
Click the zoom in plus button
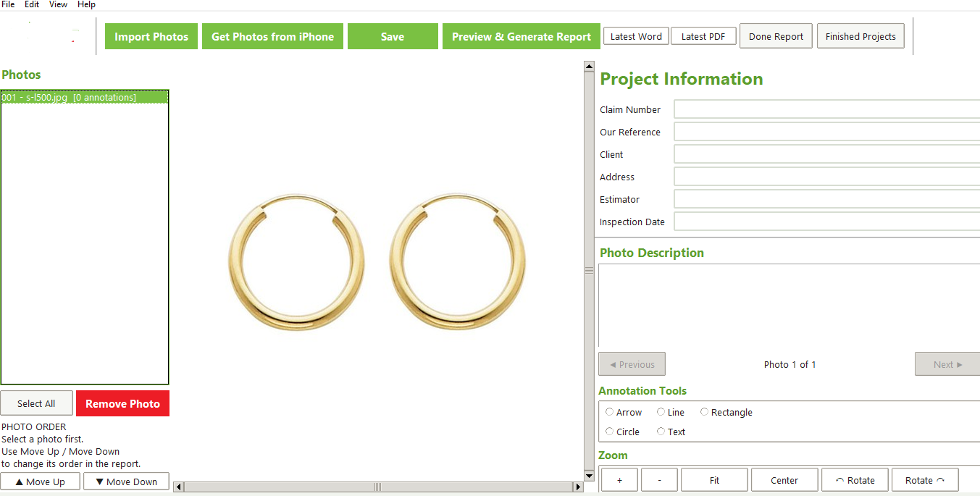619,480
